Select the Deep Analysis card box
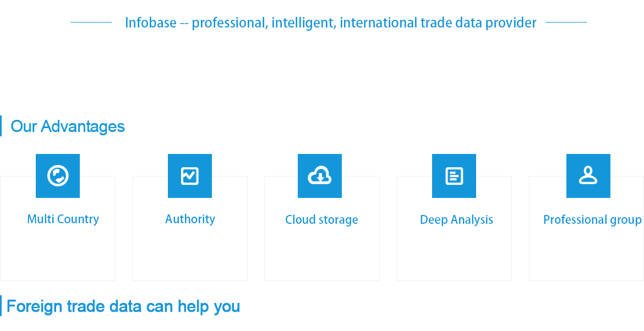The width and height of the screenshot is (644, 331). [454, 229]
